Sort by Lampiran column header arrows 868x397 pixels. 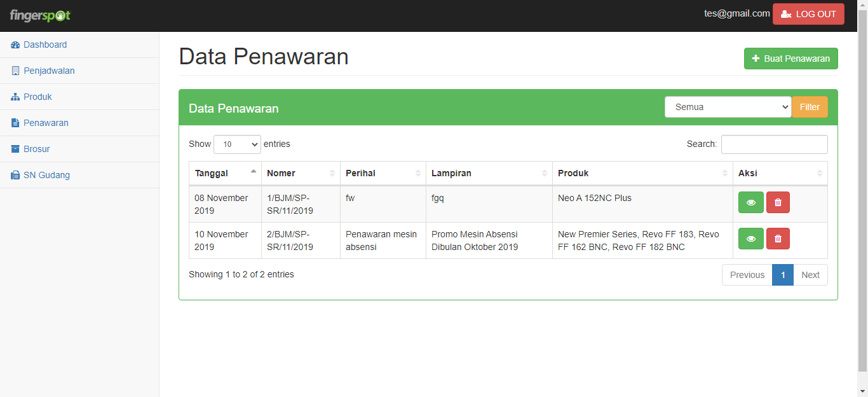(544, 173)
